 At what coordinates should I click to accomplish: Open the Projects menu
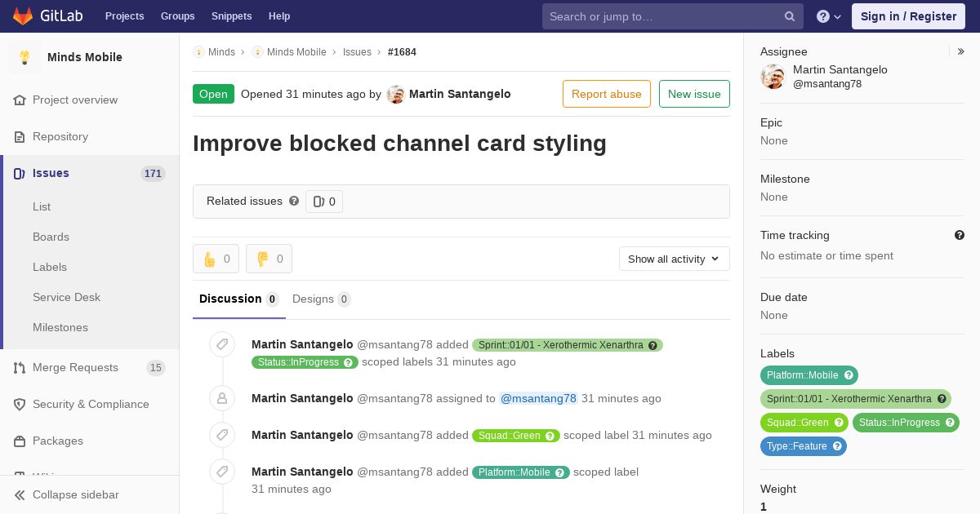[124, 16]
